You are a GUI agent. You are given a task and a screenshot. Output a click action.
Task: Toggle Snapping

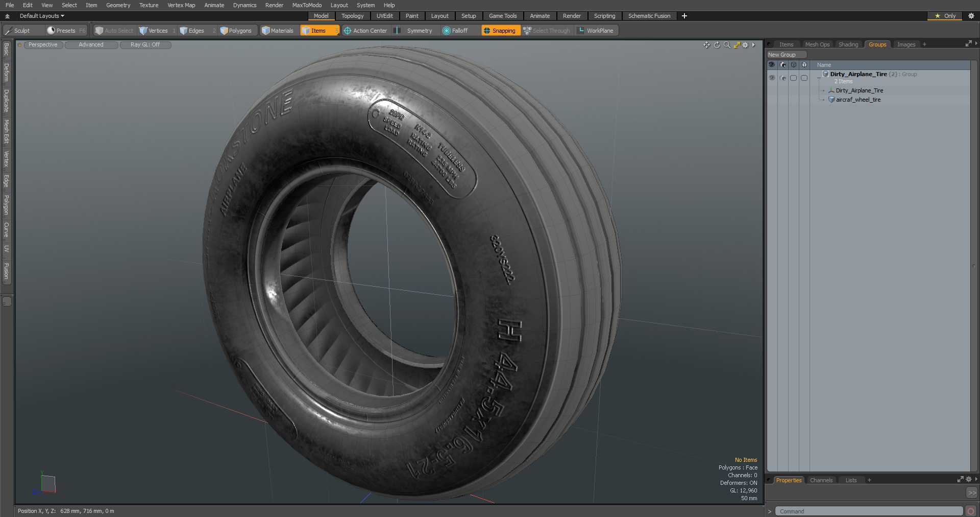pyautogui.click(x=500, y=31)
